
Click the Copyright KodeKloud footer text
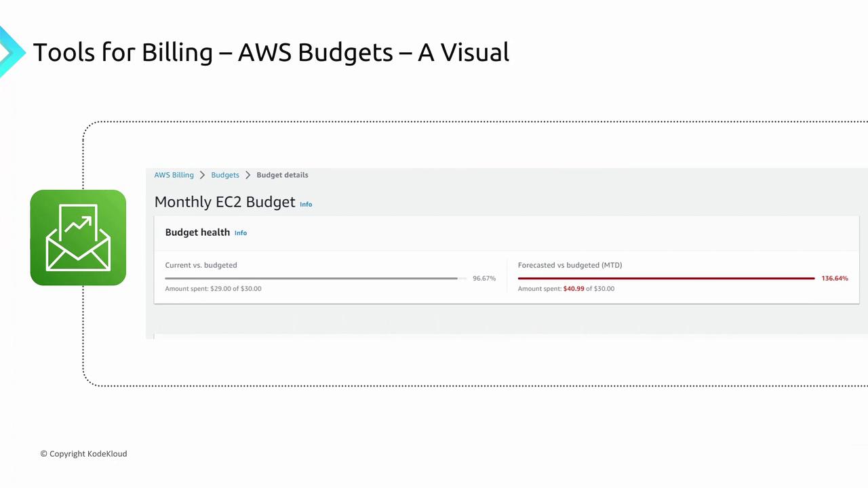(83, 453)
